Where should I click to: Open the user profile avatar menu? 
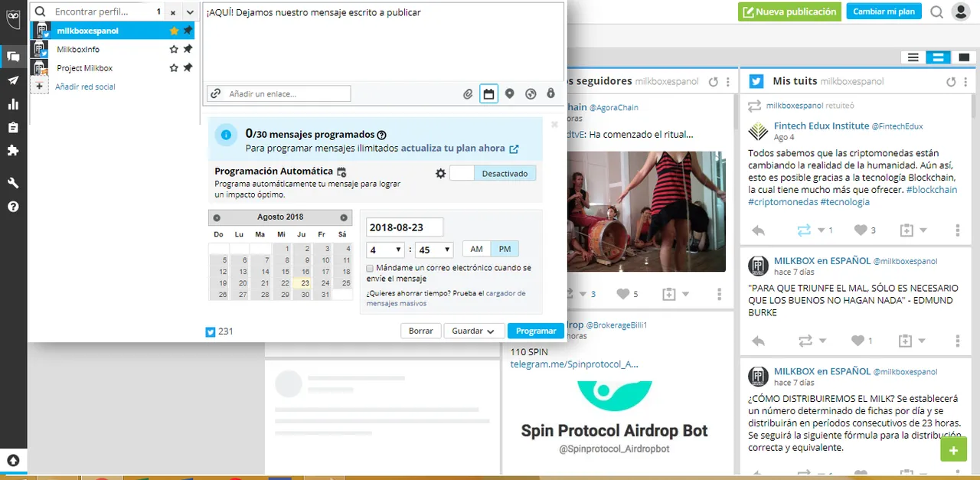[x=960, y=11]
